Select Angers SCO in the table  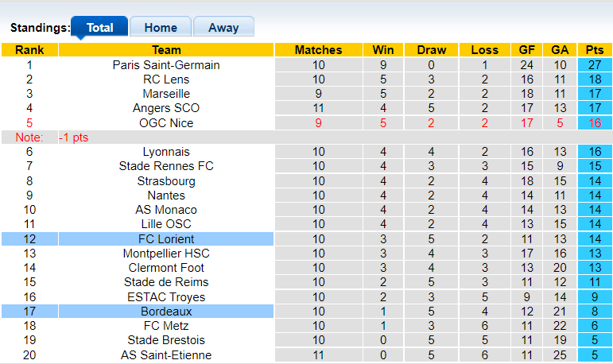coord(166,108)
